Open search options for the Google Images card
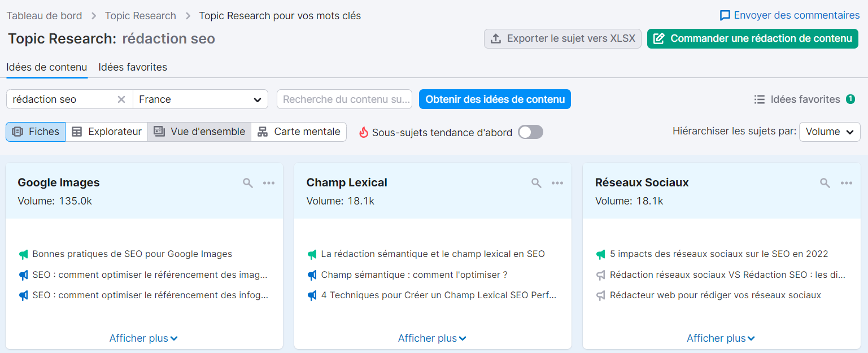868x353 pixels. [248, 182]
